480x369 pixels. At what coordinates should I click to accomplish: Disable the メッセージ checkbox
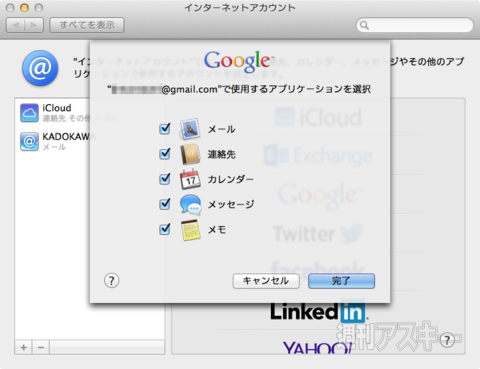[x=165, y=204]
